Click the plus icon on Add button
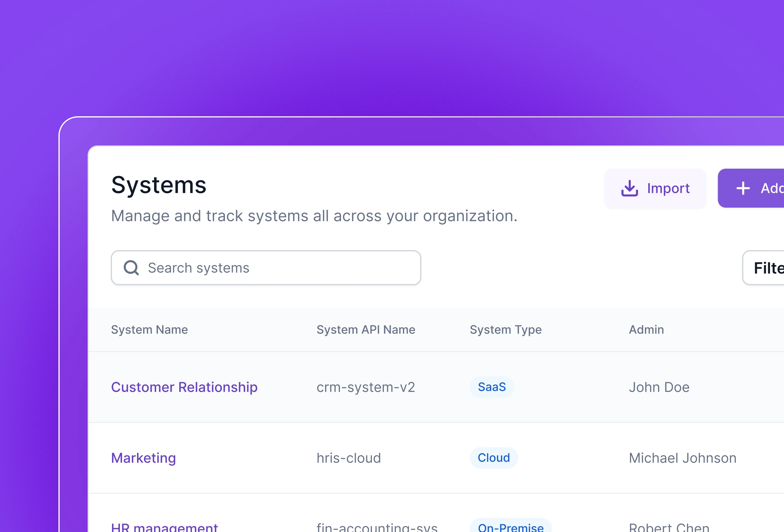Image resolution: width=784 pixels, height=532 pixels. [743, 188]
